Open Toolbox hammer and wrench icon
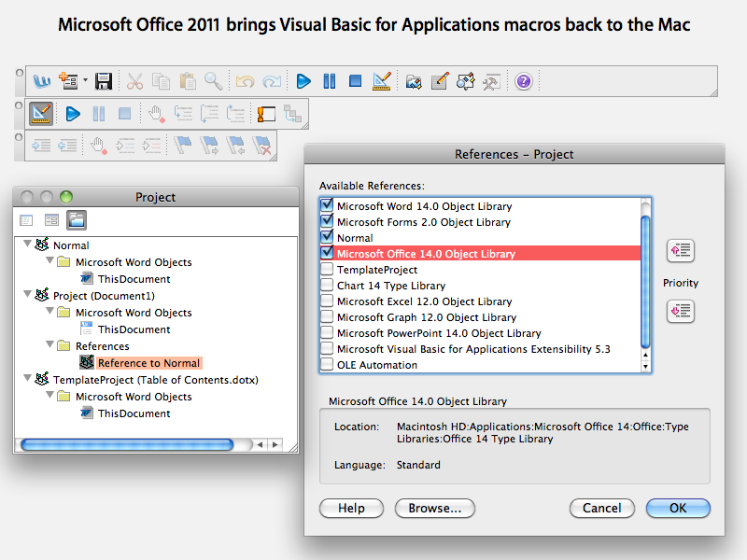The height and width of the screenshot is (560, 747). click(x=491, y=82)
